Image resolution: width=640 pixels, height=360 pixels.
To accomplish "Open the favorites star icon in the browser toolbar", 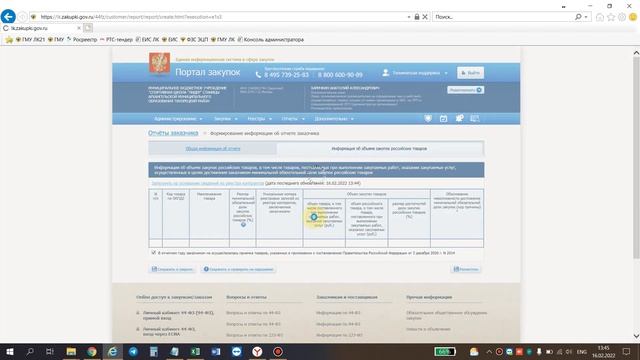I will point(611,17).
